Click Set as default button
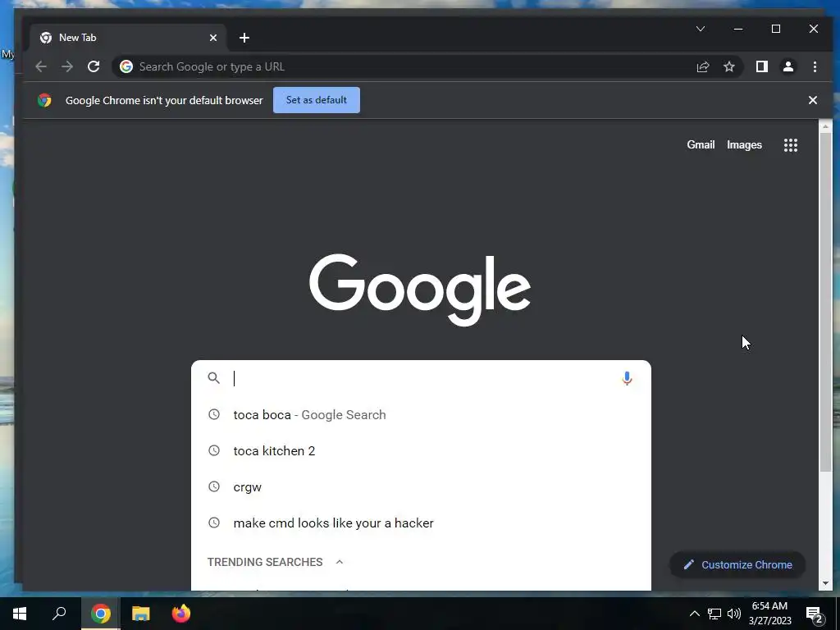This screenshot has height=630, width=840. click(317, 100)
